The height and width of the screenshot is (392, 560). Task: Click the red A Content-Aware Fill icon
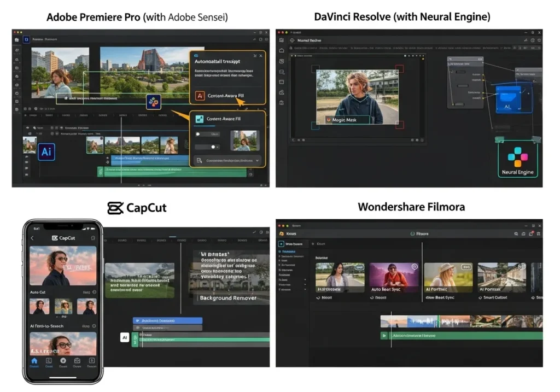(x=199, y=96)
